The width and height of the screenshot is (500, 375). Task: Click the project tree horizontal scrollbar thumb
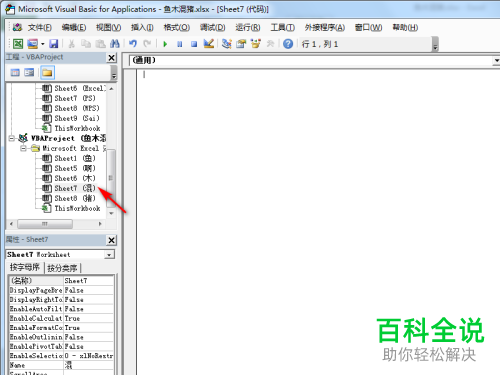(45, 224)
